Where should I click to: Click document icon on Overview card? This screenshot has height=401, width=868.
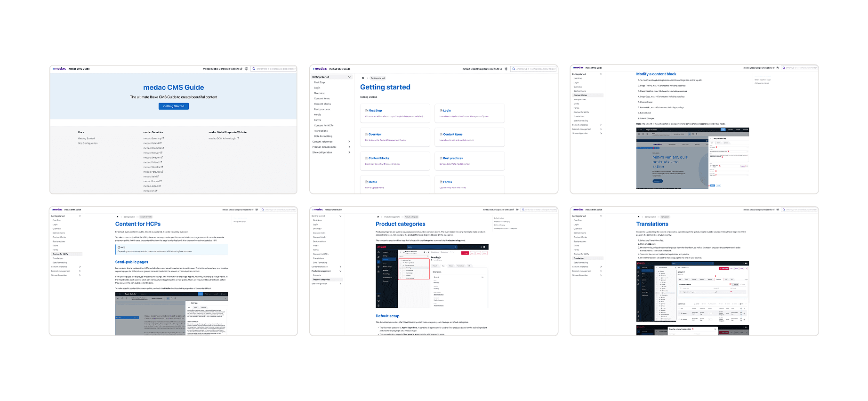pos(366,134)
